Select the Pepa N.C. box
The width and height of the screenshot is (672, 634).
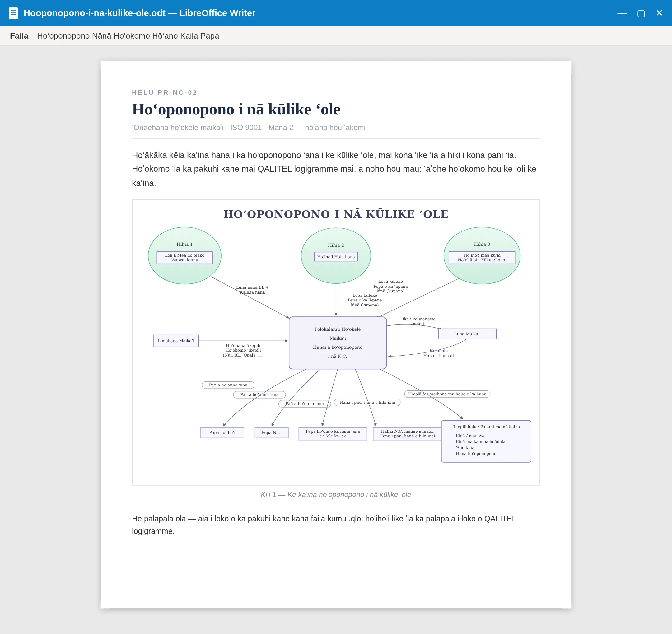tap(271, 433)
